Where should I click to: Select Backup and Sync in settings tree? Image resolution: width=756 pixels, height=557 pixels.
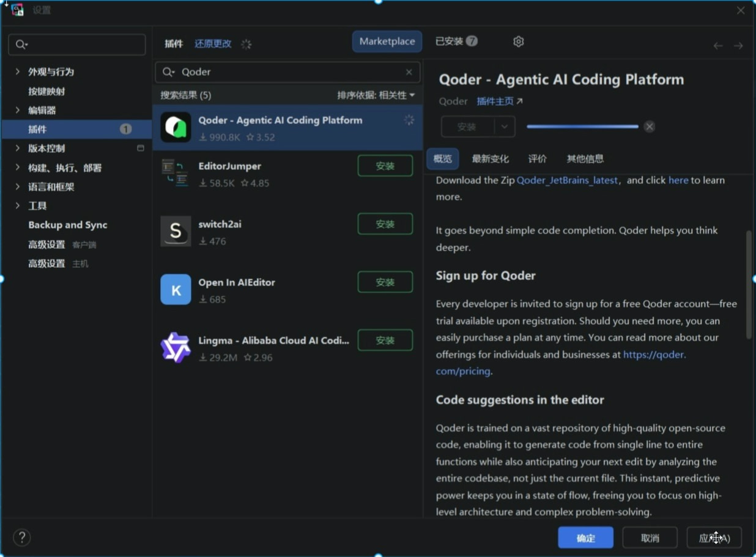click(68, 225)
